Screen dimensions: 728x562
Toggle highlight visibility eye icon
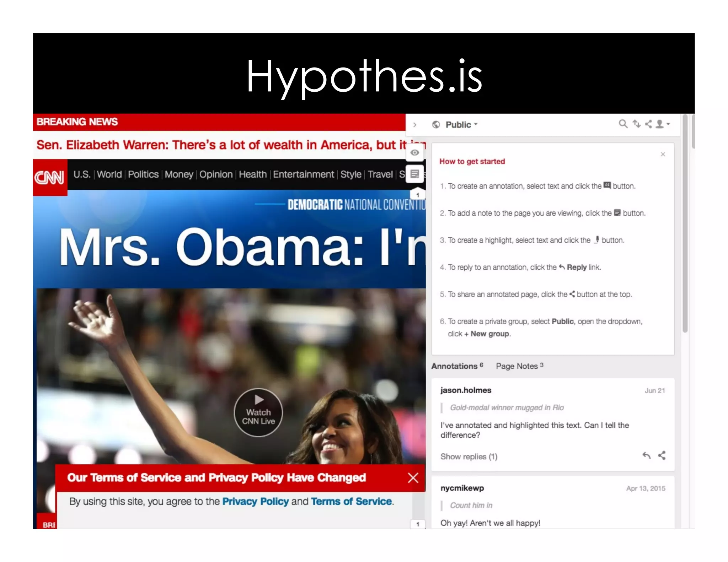(414, 152)
